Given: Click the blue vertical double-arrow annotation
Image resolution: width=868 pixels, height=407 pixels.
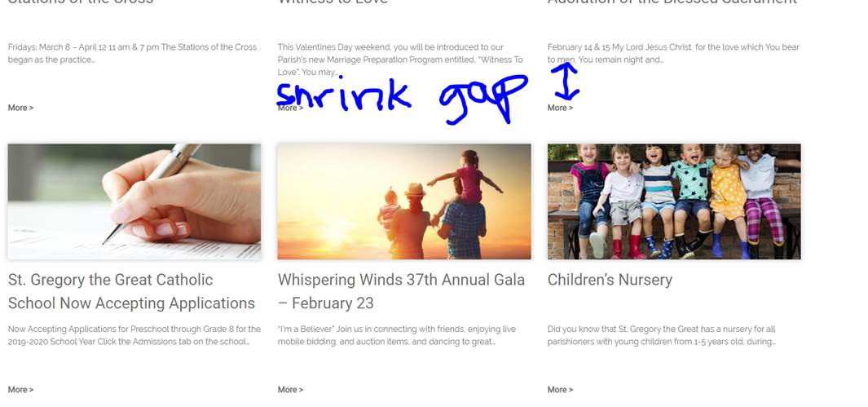Looking at the screenshot, I should coord(565,82).
